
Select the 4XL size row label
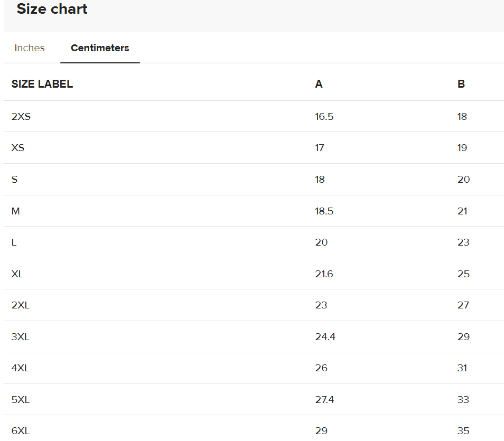pyautogui.click(x=21, y=368)
